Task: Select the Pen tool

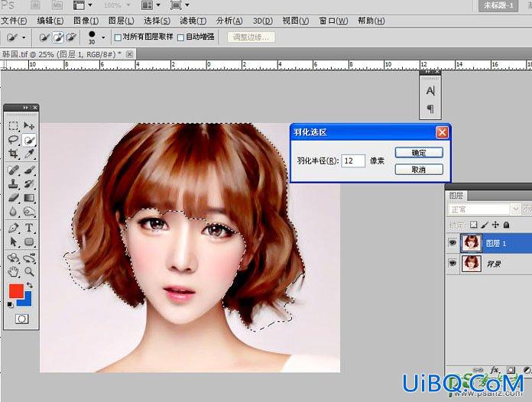Action: [13, 228]
